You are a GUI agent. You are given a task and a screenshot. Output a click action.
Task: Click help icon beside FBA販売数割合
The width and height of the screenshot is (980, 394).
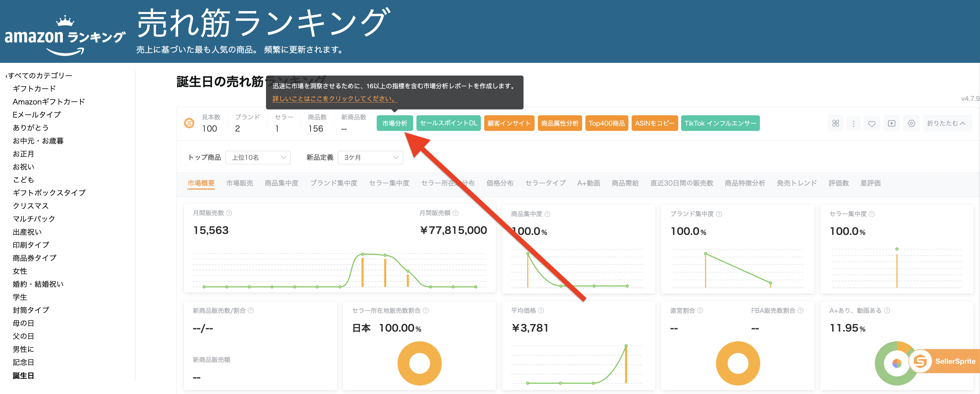pyautogui.click(x=800, y=311)
